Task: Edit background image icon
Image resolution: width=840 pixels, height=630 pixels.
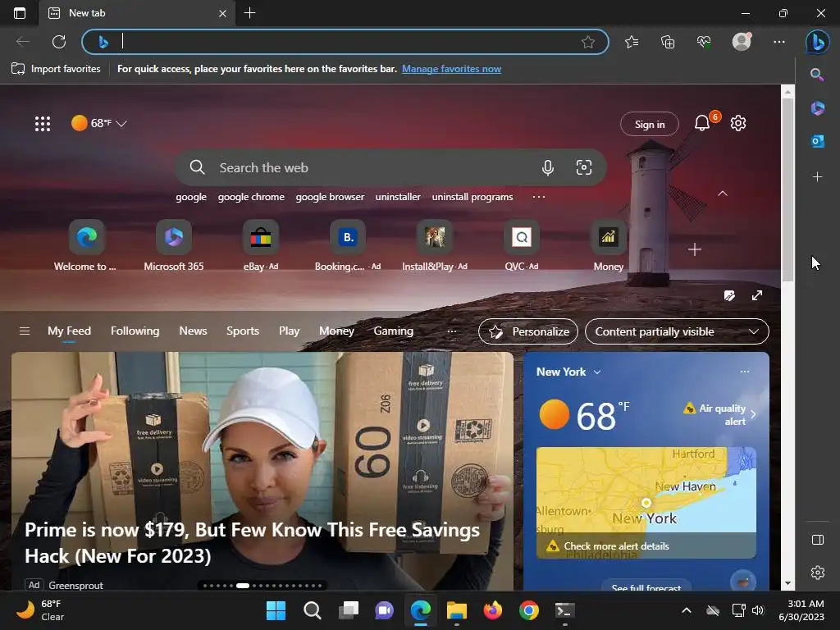Action: click(729, 295)
